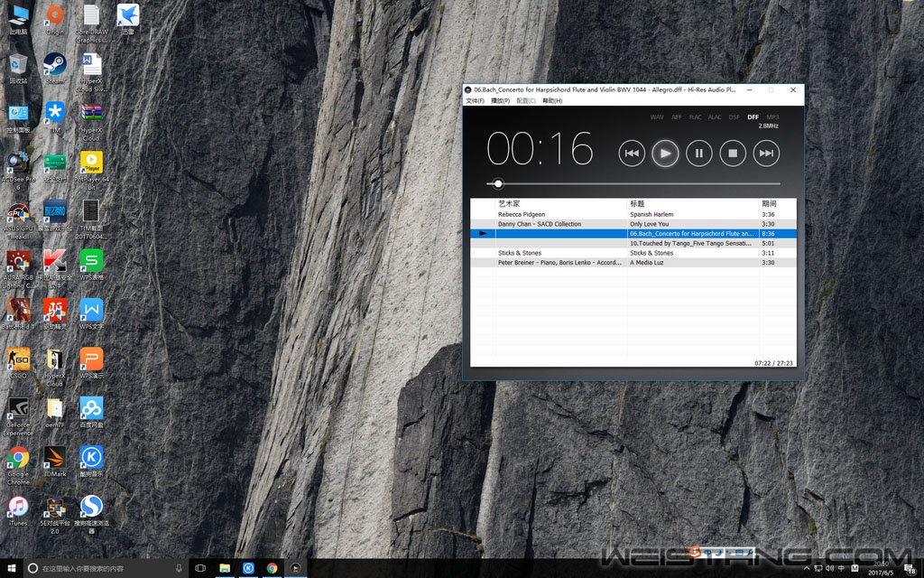Viewport: 924px width, 578px height.
Task: Open the Blizzard desktop shortcut
Action: click(55, 216)
